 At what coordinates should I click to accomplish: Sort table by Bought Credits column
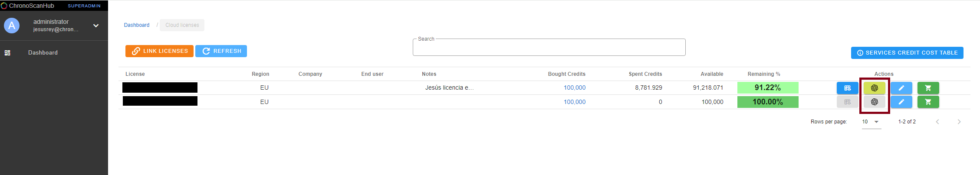coord(566,74)
